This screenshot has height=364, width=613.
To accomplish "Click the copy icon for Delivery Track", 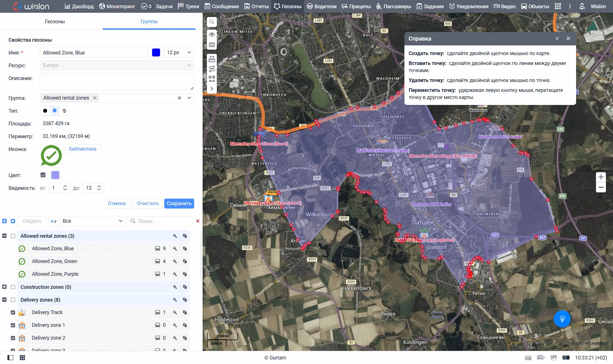I will pos(185,312).
